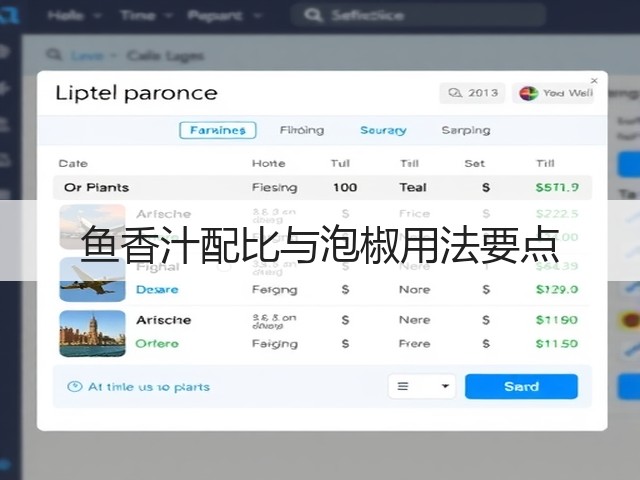Click the Date column header
This screenshot has width=640, height=480.
tap(73, 164)
